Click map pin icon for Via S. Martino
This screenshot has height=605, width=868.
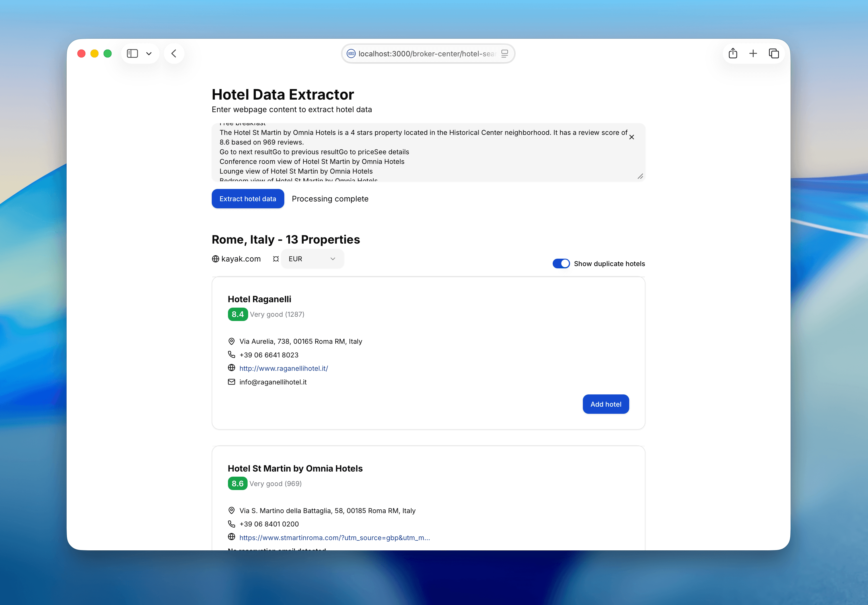coord(231,511)
